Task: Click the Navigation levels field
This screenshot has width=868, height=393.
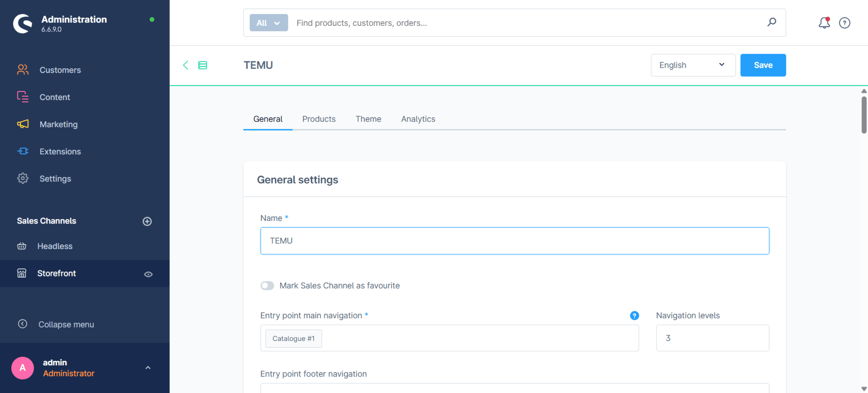Action: click(712, 338)
